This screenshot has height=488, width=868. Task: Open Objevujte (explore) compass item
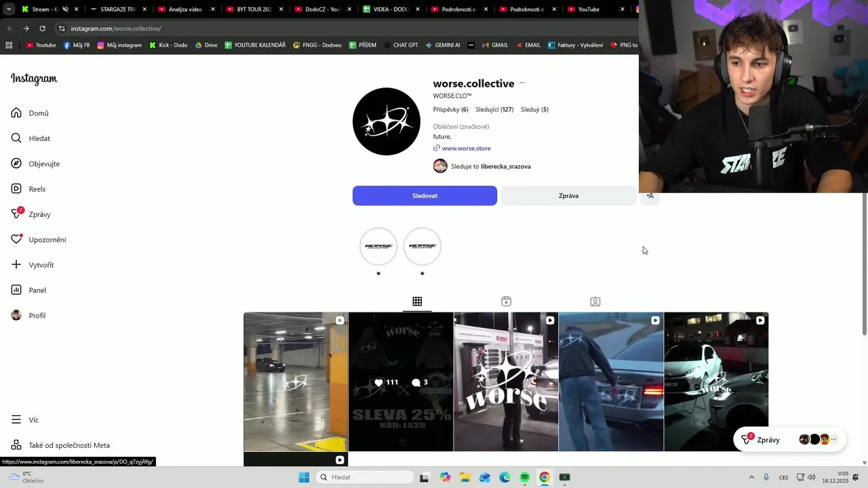click(x=35, y=164)
